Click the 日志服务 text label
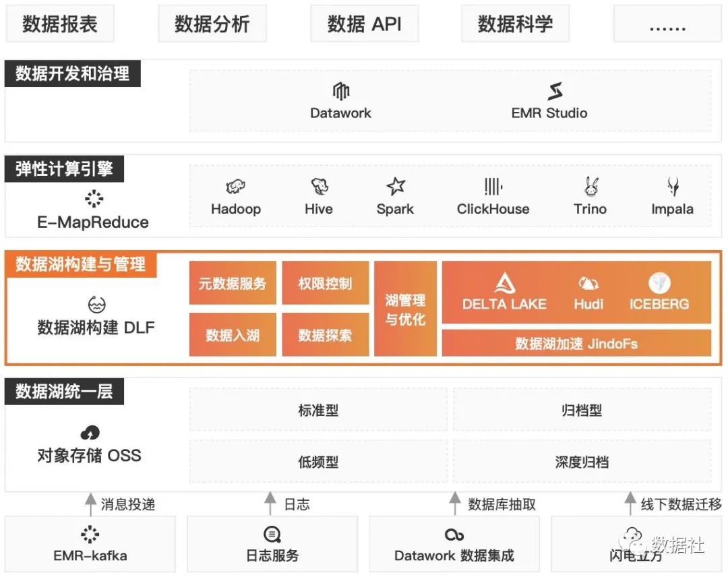Viewport: 728px width, 577px height. click(x=272, y=555)
